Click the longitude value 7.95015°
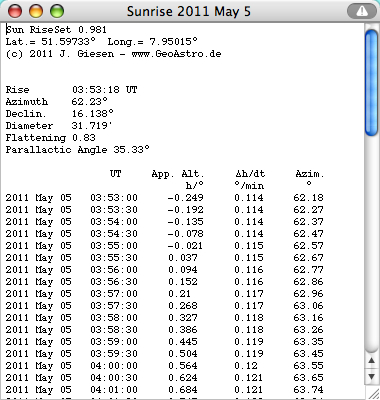This screenshot has width=380, height=400. pos(173,42)
